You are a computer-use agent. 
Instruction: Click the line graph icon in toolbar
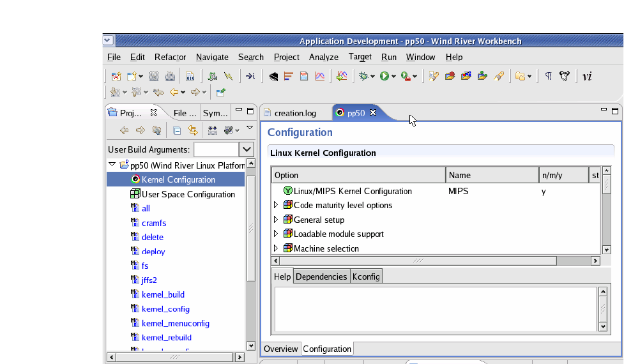[320, 76]
